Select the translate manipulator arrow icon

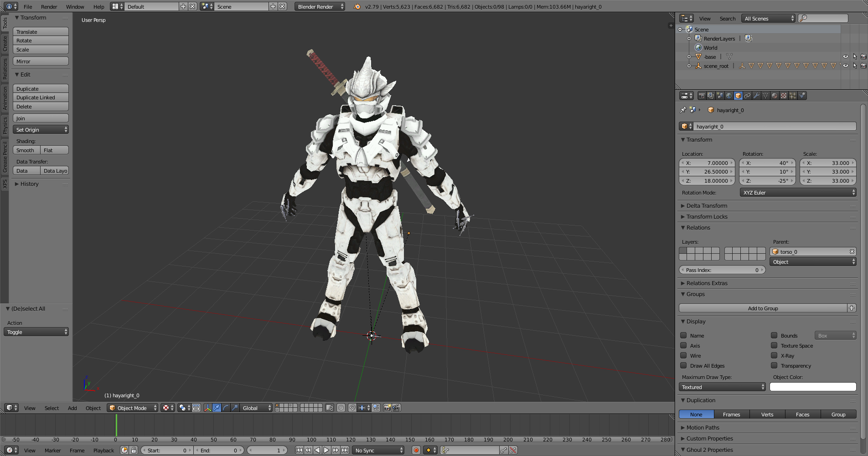(217, 408)
